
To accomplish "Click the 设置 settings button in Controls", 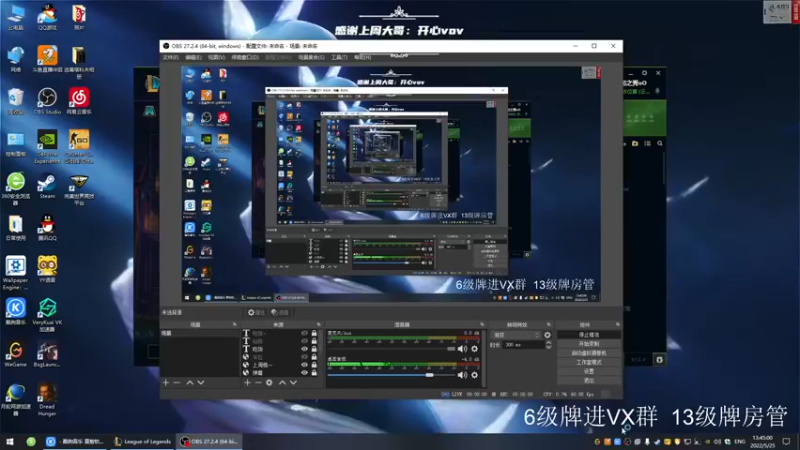I will [x=589, y=371].
